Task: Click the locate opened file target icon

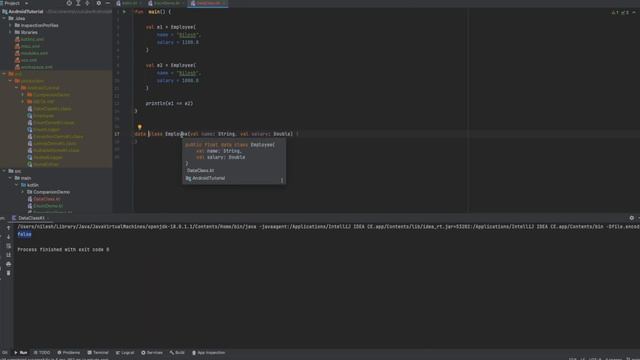Action: pos(69,3)
